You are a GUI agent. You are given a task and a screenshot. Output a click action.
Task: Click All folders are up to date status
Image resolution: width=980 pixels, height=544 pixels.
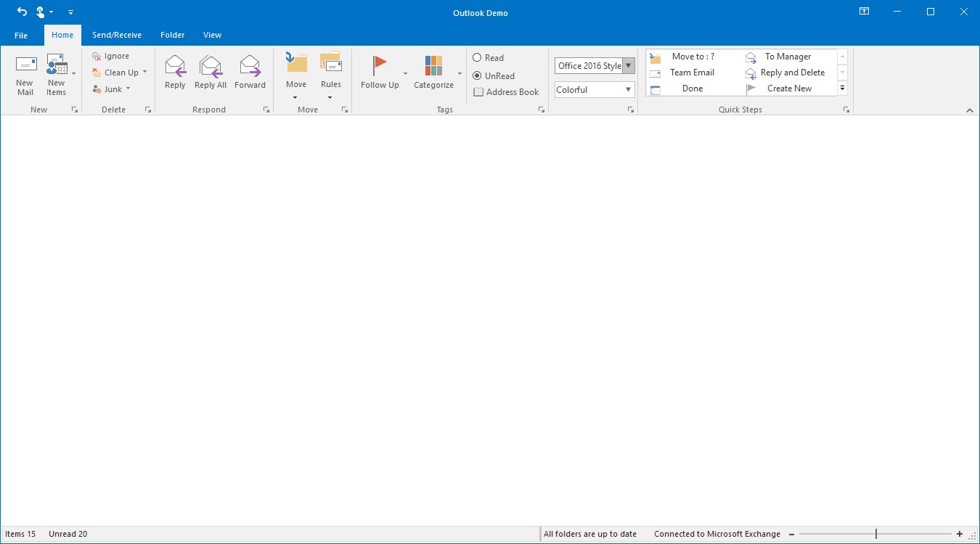pos(590,534)
